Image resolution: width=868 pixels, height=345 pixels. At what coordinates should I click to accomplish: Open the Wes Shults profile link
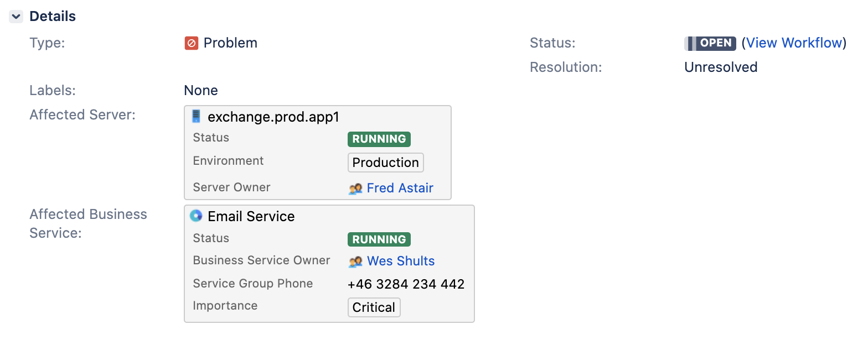tap(401, 261)
